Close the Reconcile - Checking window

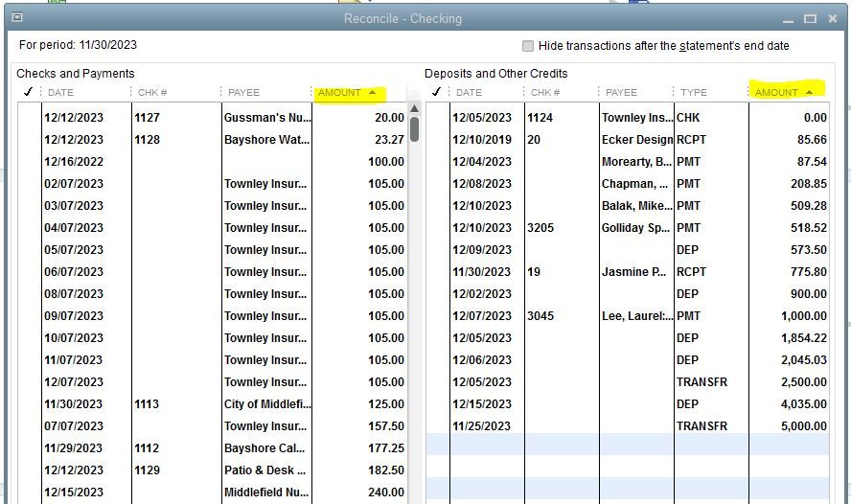click(833, 19)
